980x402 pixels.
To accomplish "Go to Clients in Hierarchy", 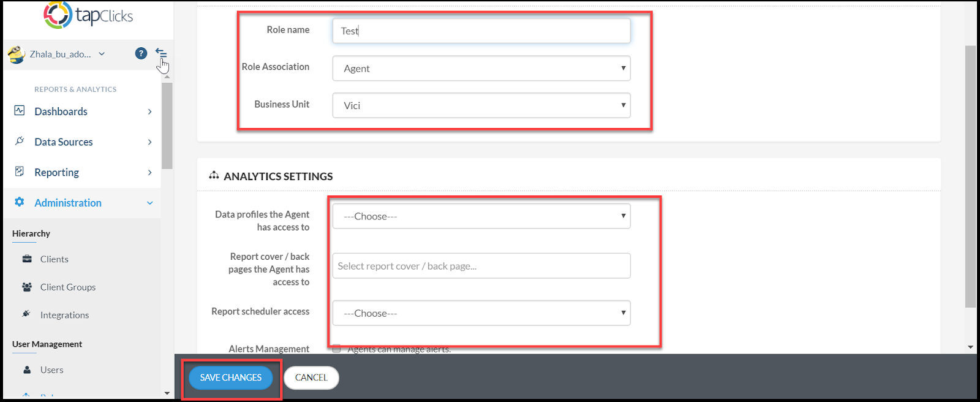I will click(55, 259).
